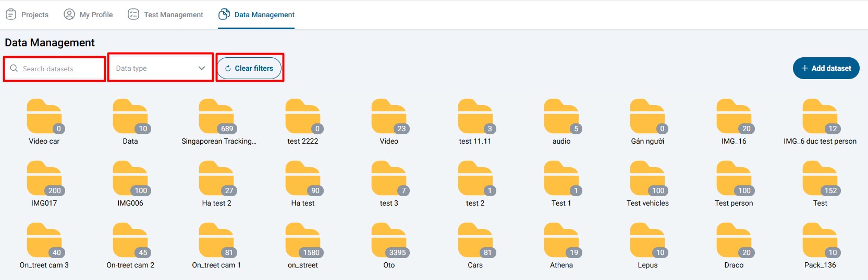Switch to the Projects tab
Viewport: 868px width, 280px height.
click(x=27, y=15)
